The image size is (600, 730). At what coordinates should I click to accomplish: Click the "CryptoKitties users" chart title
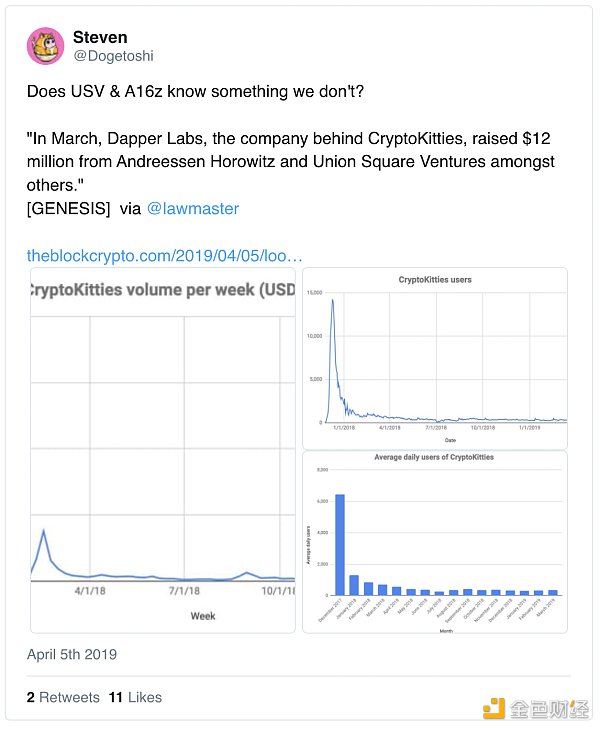tap(435, 280)
